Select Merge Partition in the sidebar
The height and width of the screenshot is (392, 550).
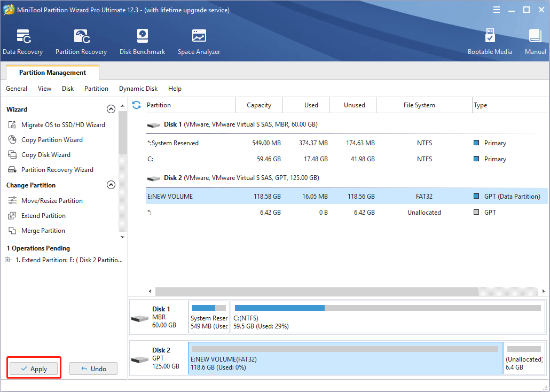pos(43,231)
